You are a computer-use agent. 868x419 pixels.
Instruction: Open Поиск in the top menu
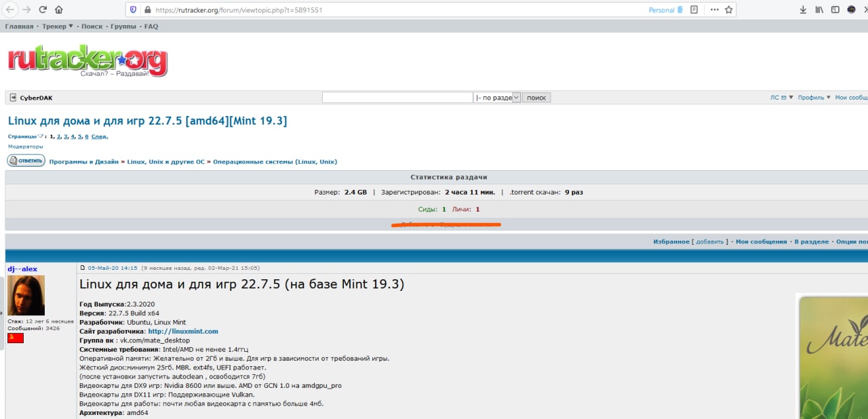click(x=92, y=26)
